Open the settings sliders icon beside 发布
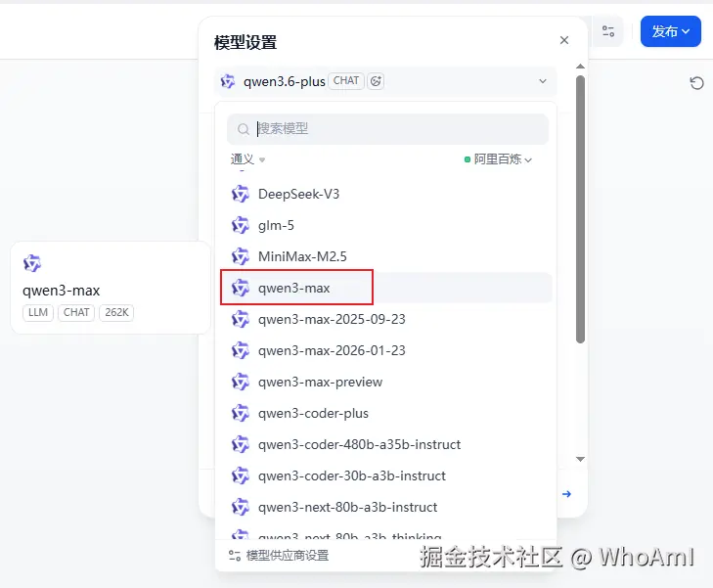This screenshot has height=588, width=713. click(608, 31)
